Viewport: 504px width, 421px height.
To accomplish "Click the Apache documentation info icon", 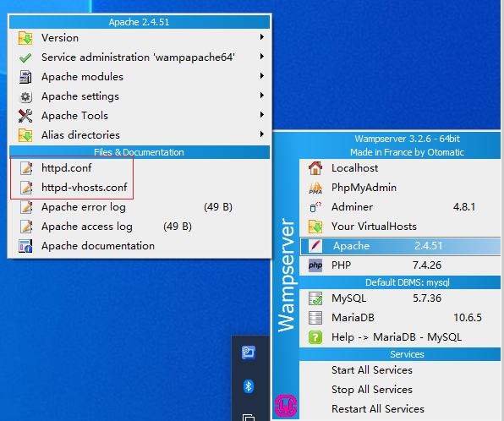I will [25, 246].
